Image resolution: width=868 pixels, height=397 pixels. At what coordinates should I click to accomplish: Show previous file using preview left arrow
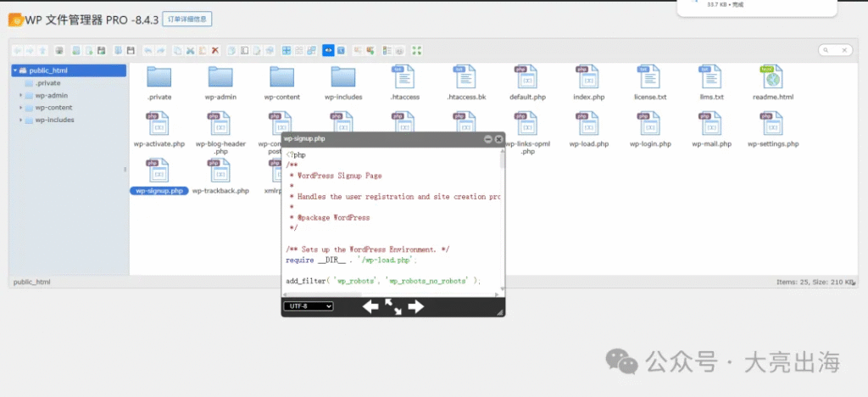click(x=370, y=306)
